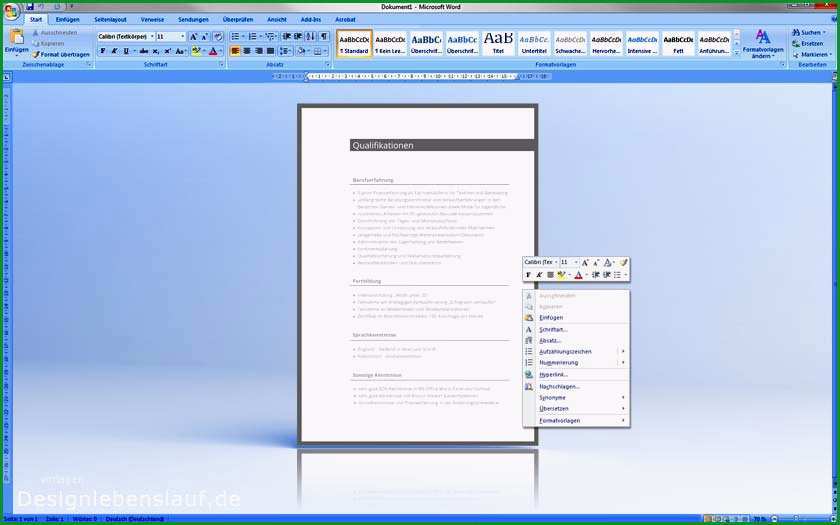840x525 pixels.
Task: Apply the Standard style
Action: click(354, 43)
